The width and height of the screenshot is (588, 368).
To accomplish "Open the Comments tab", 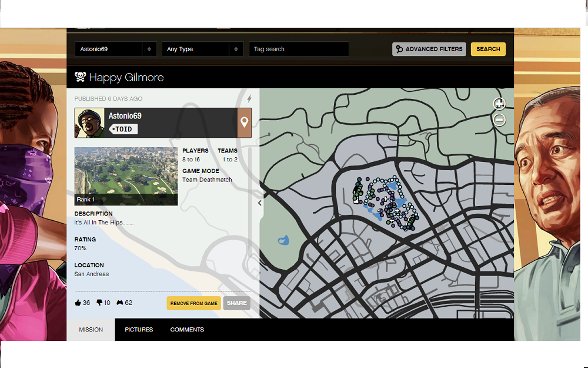I will [x=187, y=330].
